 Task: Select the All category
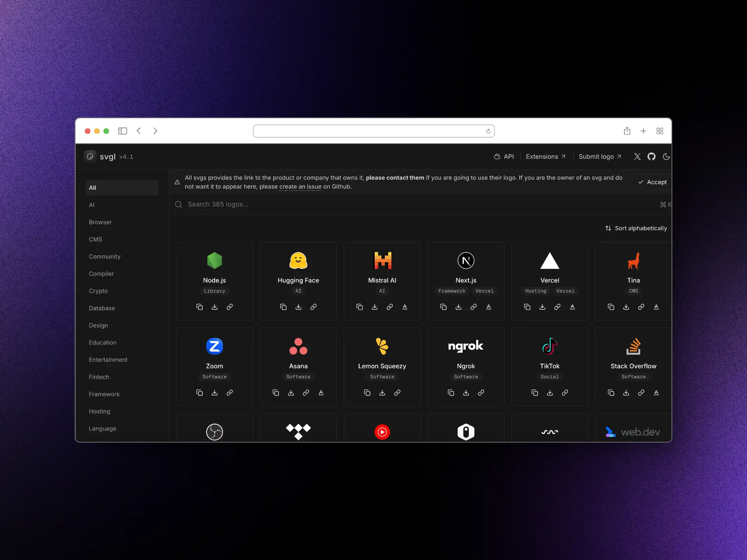(122, 188)
